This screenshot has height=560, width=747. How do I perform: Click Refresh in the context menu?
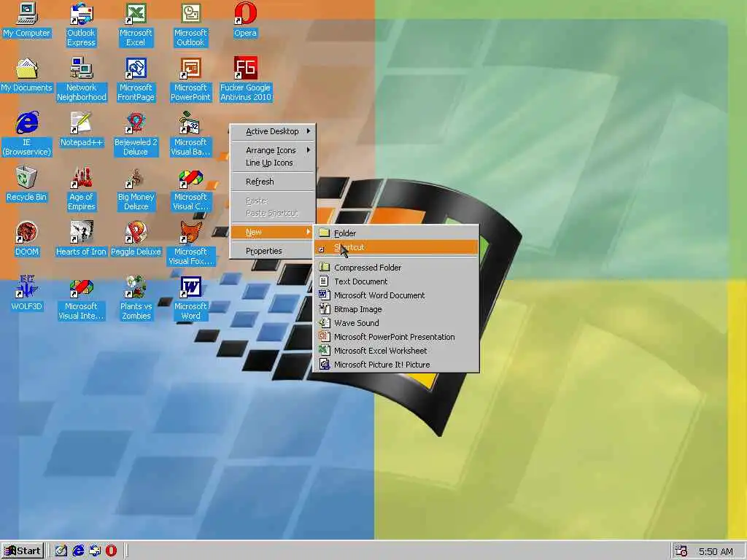click(x=273, y=182)
